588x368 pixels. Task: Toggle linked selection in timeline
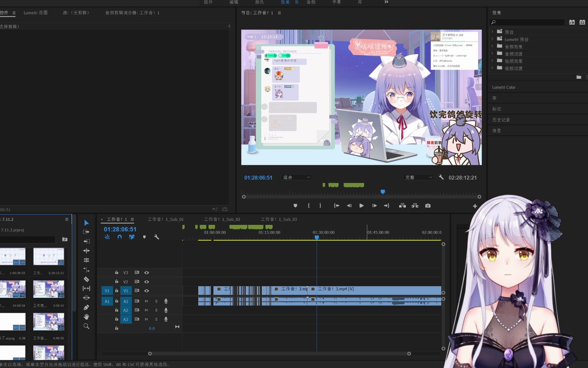[x=132, y=237]
